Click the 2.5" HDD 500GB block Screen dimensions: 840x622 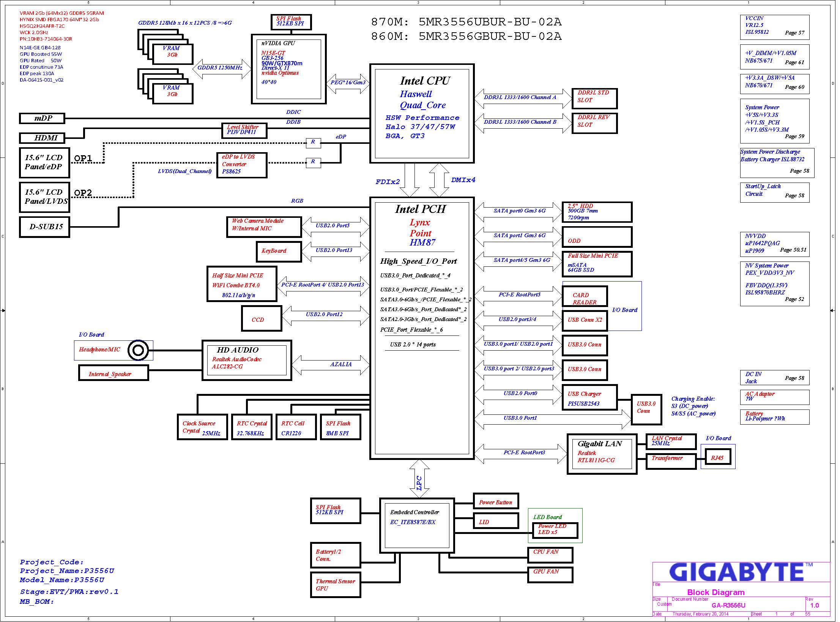click(x=597, y=212)
